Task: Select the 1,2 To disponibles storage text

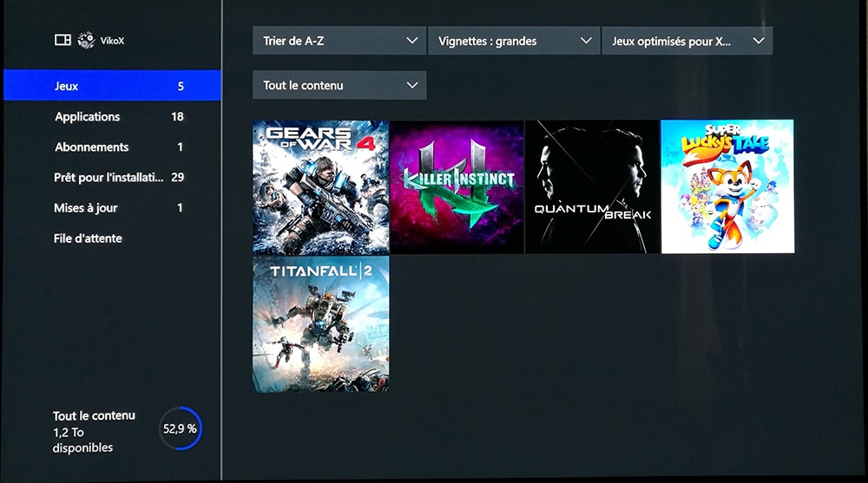Action: click(82, 440)
